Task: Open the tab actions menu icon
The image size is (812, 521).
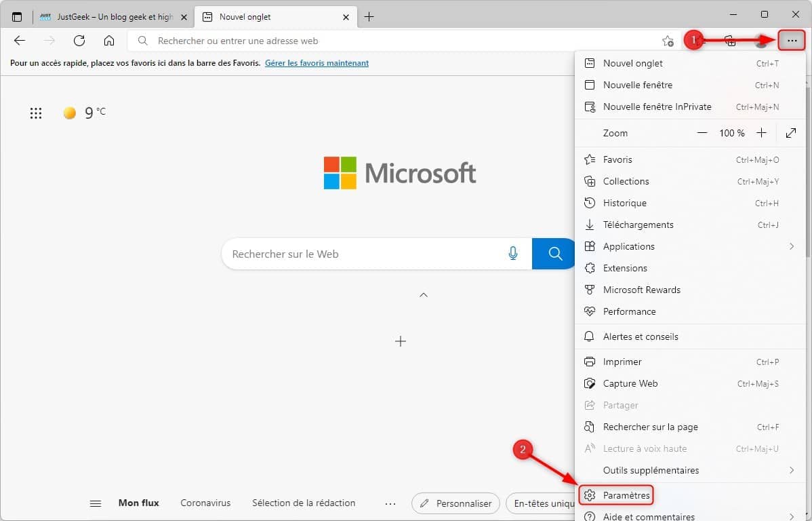Action: click(17, 17)
